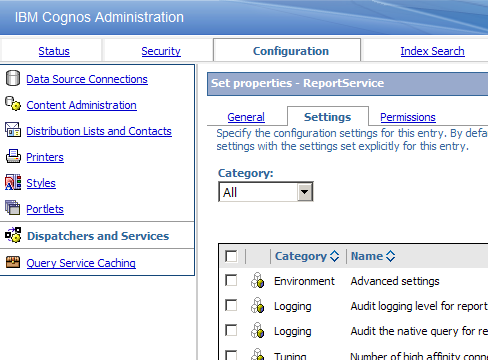Click the icon in the Tuning row
This screenshot has width=488, height=360.
click(x=257, y=354)
